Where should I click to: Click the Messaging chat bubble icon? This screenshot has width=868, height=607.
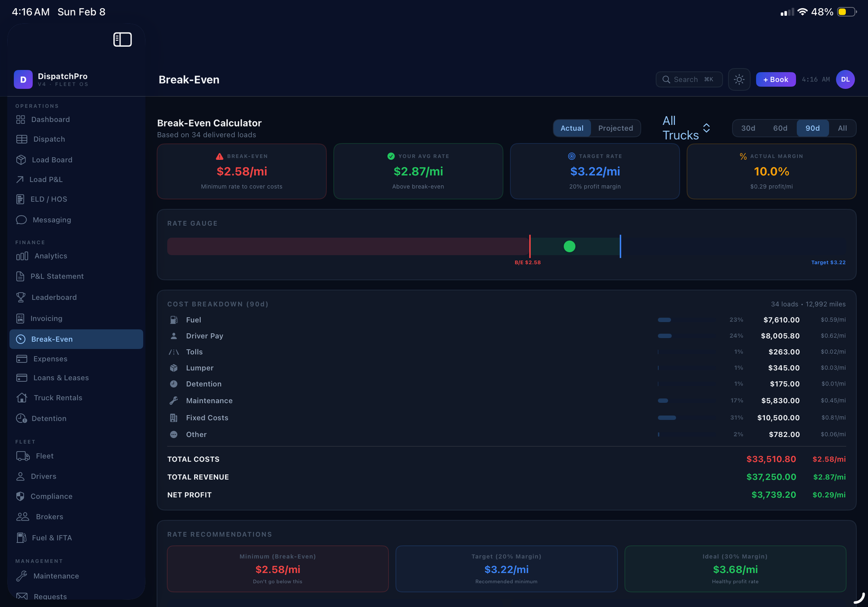(x=21, y=220)
